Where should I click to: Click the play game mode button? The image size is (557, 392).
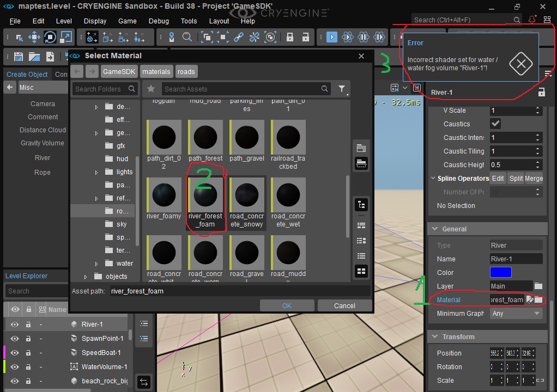point(331,37)
